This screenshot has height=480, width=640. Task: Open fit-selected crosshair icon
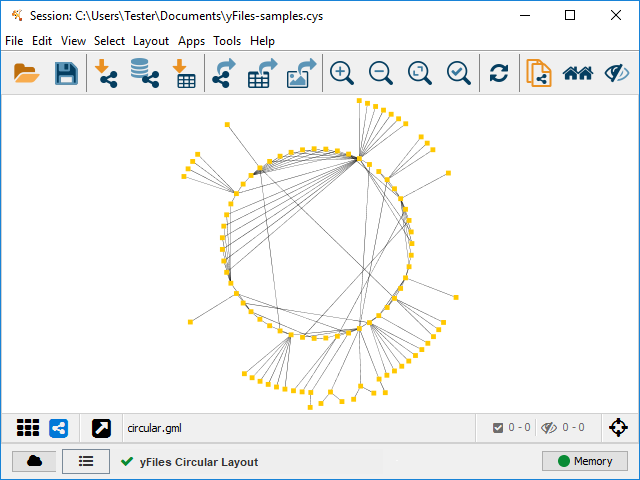[x=618, y=428]
